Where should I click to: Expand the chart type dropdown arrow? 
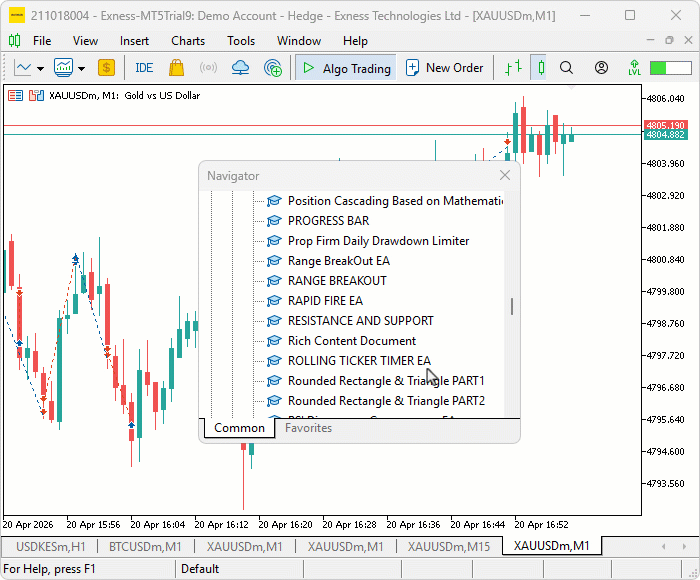point(41,68)
